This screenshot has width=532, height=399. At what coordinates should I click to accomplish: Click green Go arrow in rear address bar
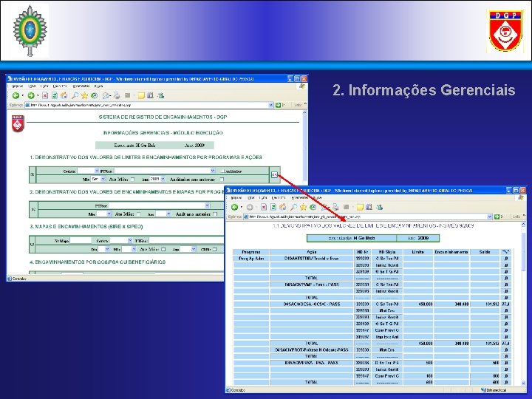[278, 105]
